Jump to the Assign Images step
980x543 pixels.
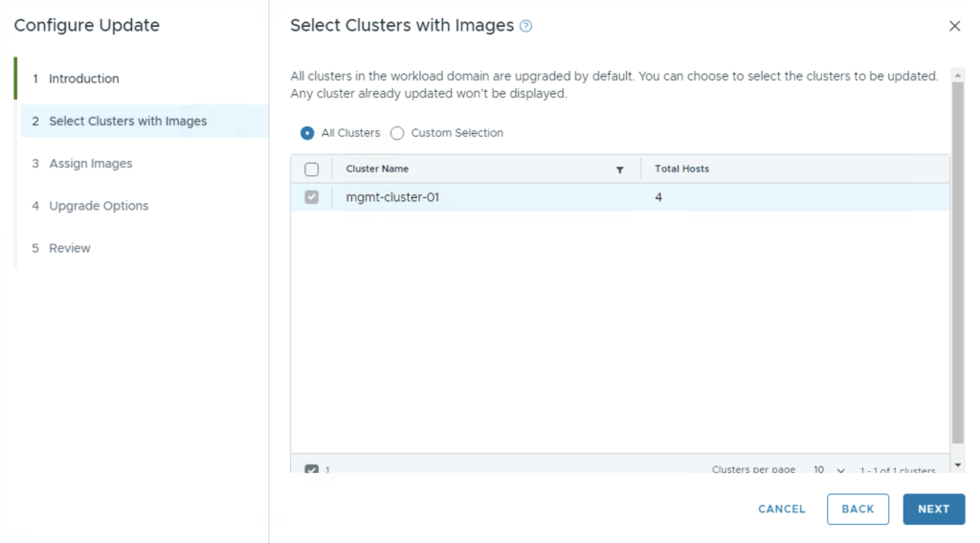click(x=91, y=164)
